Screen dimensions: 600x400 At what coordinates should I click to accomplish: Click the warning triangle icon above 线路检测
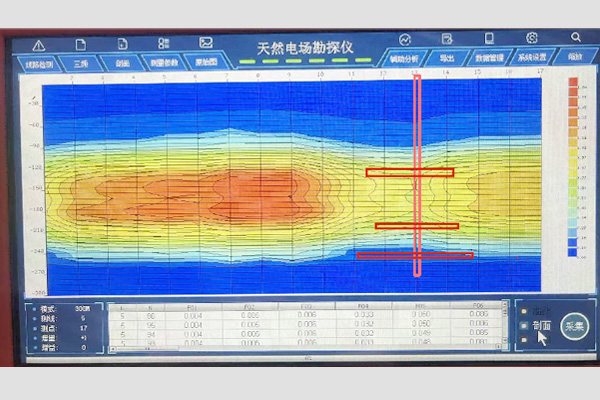click(x=39, y=44)
